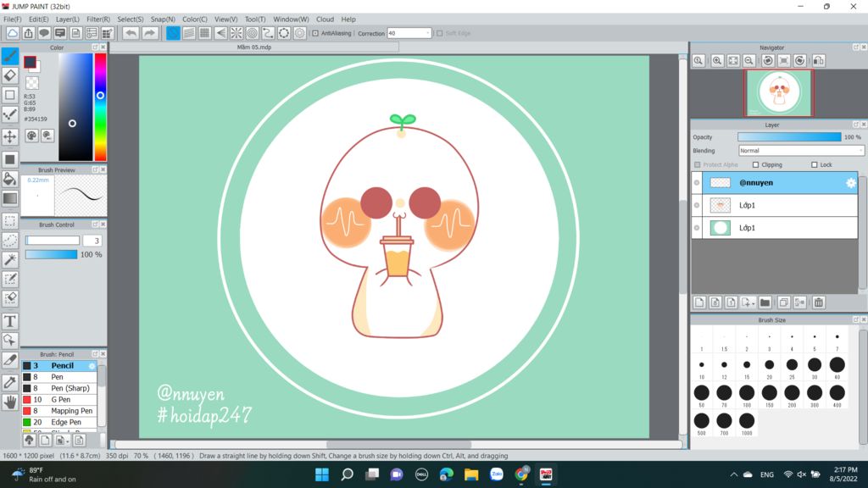
Task: Zoom in using the Navigator magnifier plus
Action: (717, 60)
